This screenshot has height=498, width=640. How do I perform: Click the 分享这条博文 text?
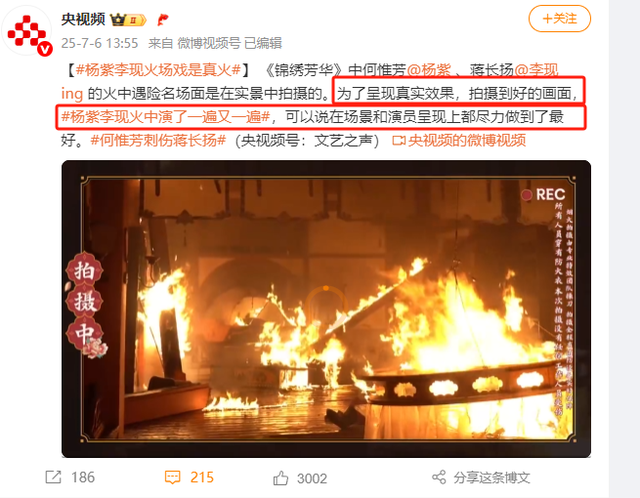(x=492, y=477)
